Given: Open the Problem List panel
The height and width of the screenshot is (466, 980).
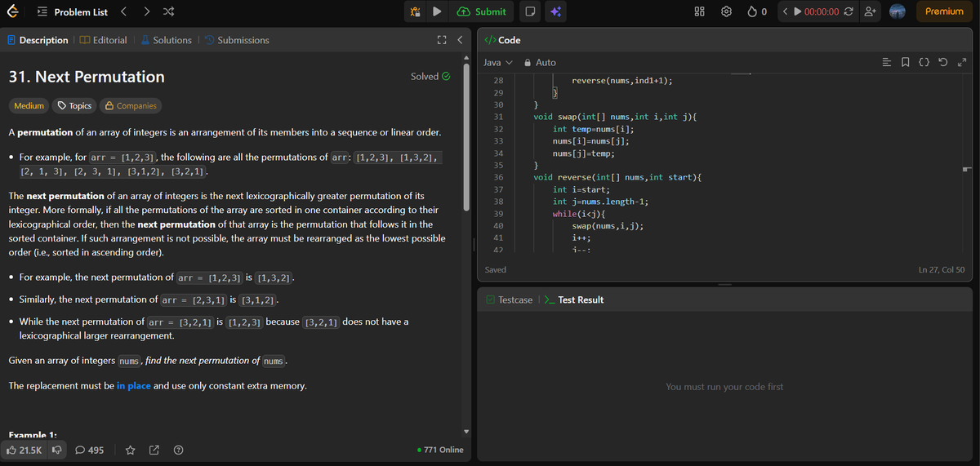Looking at the screenshot, I should (x=72, y=12).
